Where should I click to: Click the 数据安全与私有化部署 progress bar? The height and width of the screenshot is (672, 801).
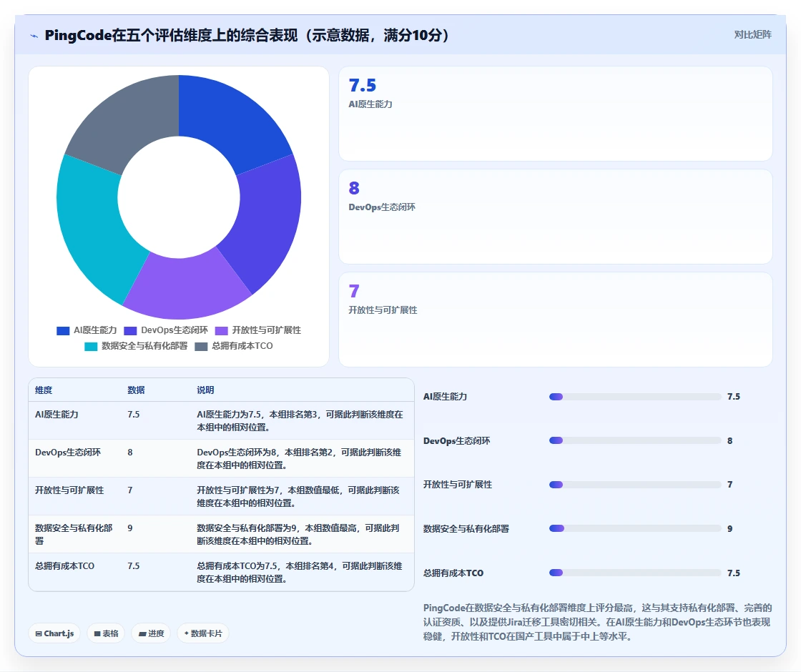point(635,528)
